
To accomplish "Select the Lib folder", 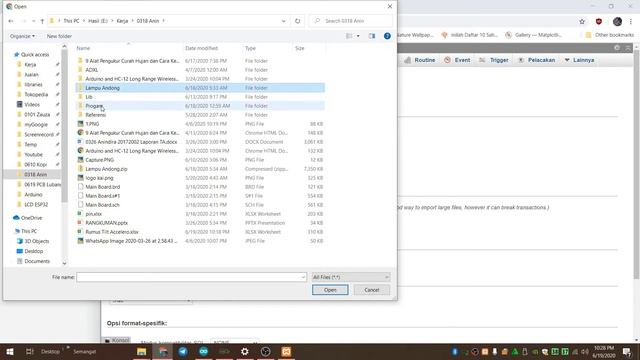I will coord(200,97).
